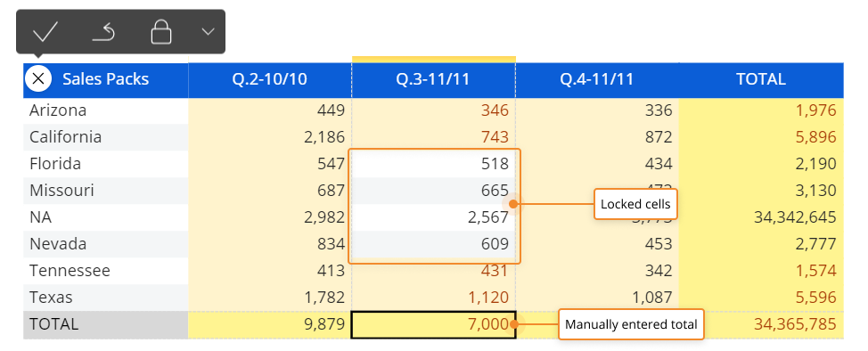Confirm changes with the checkmark icon
The width and height of the screenshot is (868, 351).
tap(45, 31)
